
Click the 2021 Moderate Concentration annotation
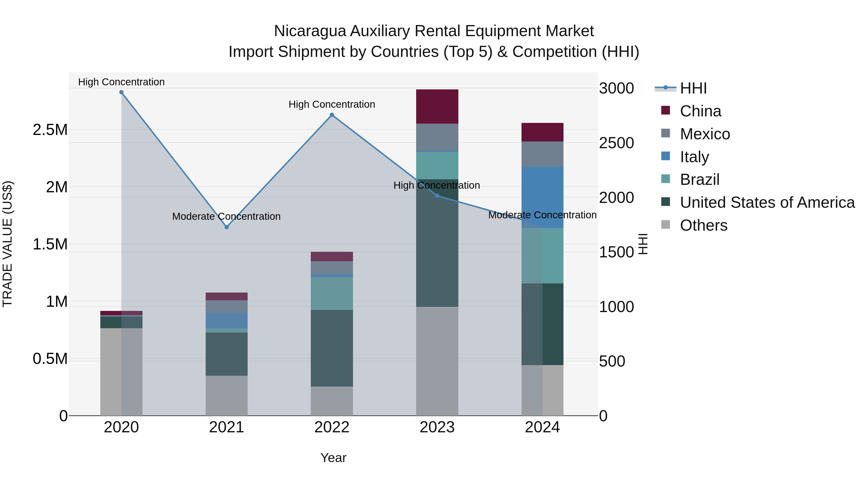pos(226,216)
